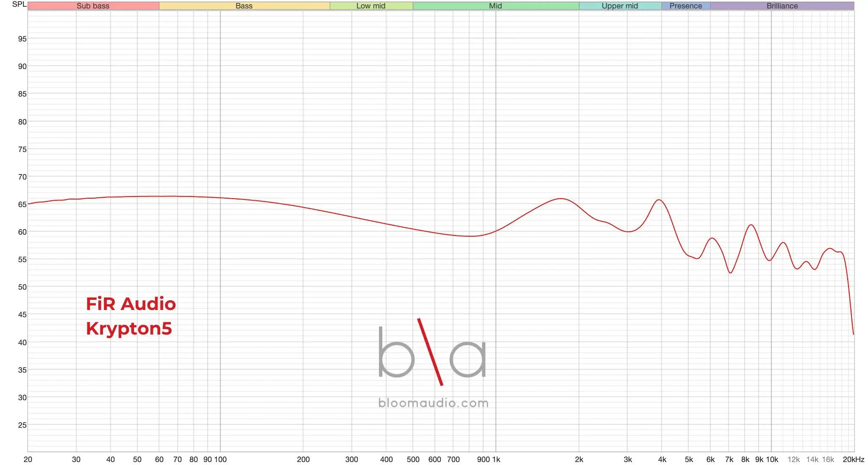Click the FiR Audio title text
Viewport: 868px width, 465px height.
coord(131,304)
